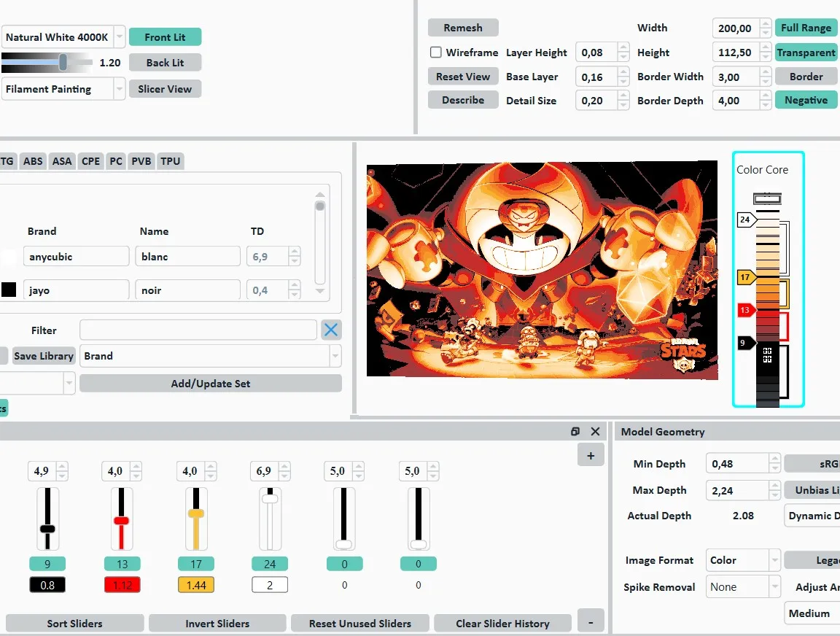Toggle Front Lit lighting mode

click(165, 37)
